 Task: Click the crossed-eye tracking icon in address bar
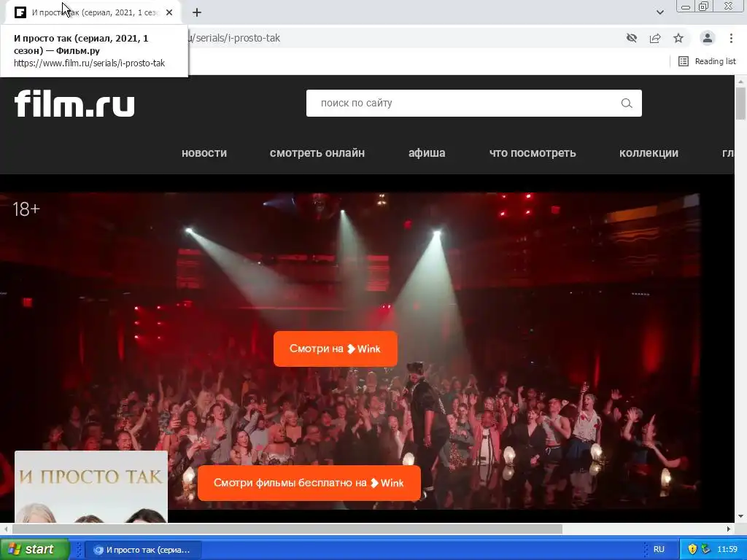pos(632,38)
